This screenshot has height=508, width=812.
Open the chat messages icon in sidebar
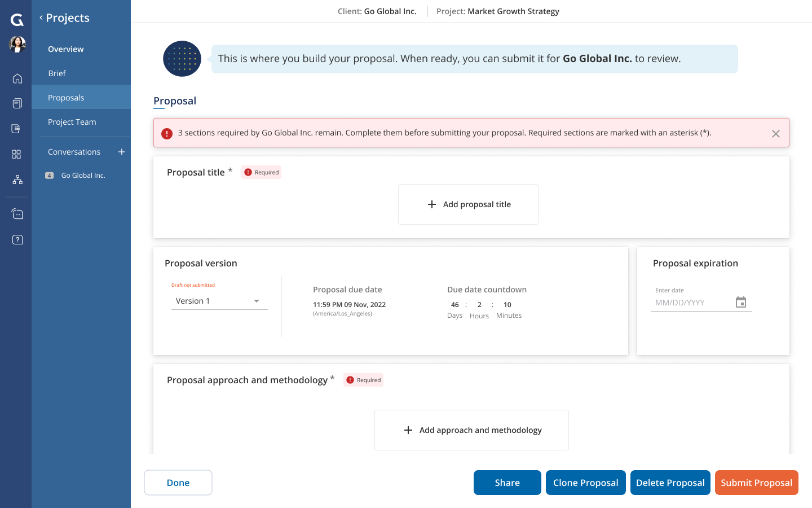pyautogui.click(x=17, y=214)
